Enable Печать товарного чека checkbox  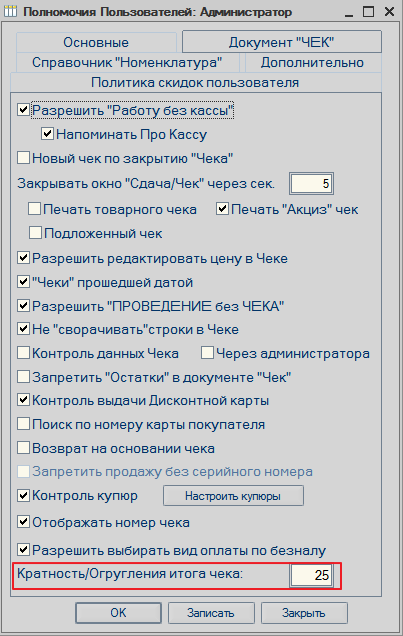(x=34, y=209)
